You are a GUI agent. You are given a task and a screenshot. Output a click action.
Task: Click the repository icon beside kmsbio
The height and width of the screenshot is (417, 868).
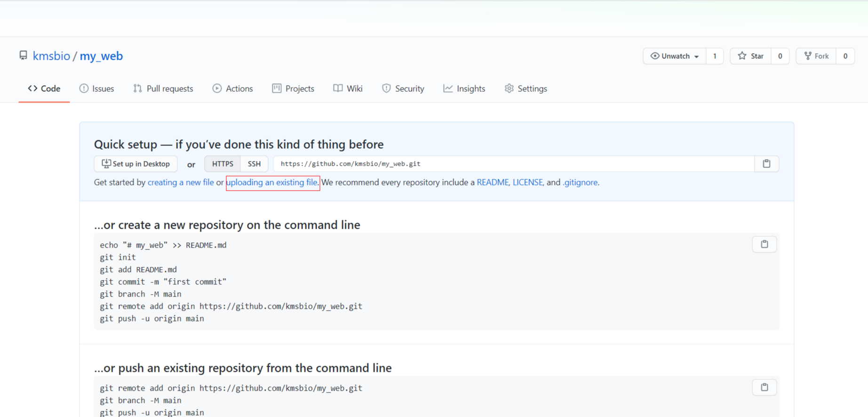pos(23,56)
